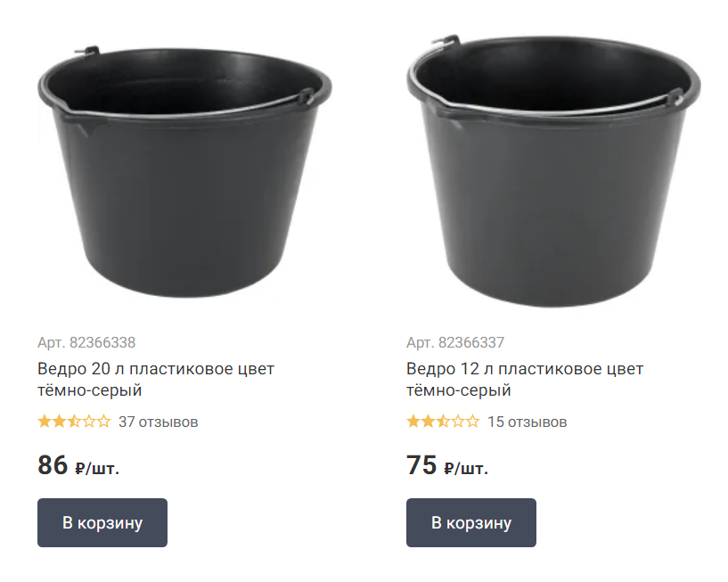The height and width of the screenshot is (582, 728).
Task: Click the fifth star of the 20 л bucket rating
Action: coord(103,422)
